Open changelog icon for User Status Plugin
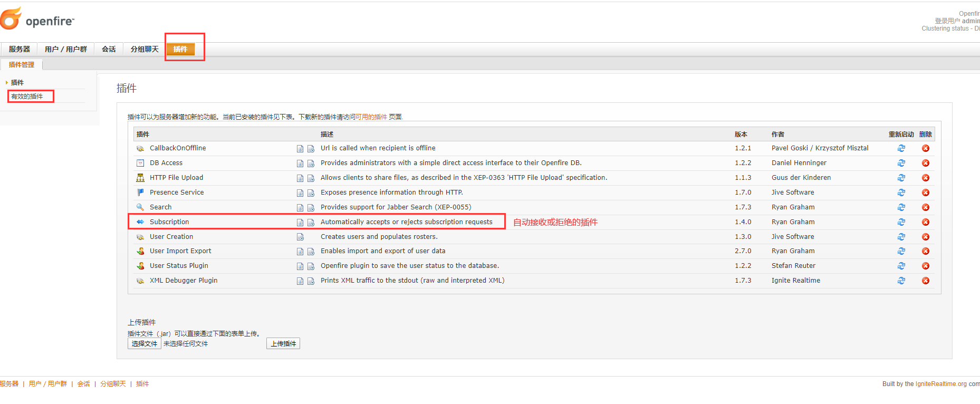This screenshot has height=404, width=980. tap(311, 266)
